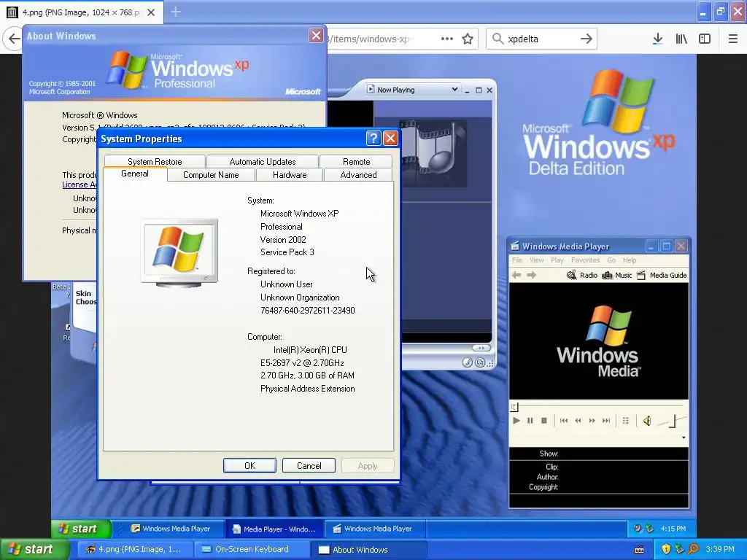Open the Radio button in Media Player
The image size is (747, 560).
[582, 275]
